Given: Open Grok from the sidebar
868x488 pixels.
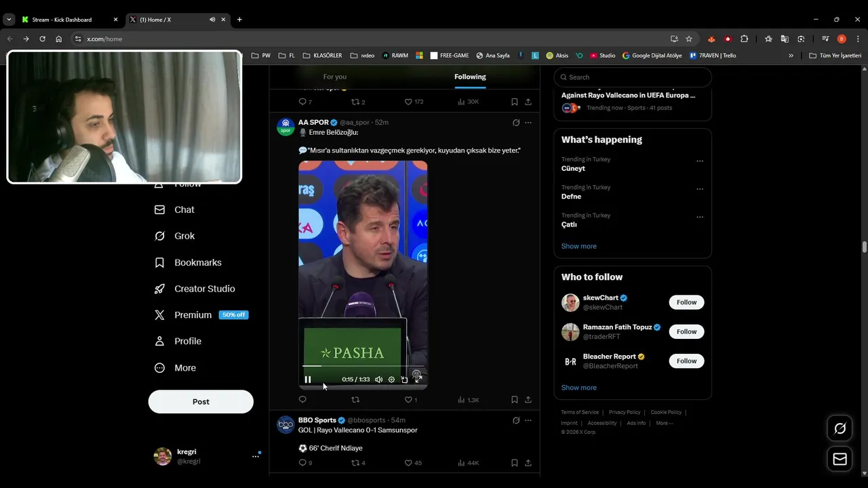Looking at the screenshot, I should click(174, 236).
